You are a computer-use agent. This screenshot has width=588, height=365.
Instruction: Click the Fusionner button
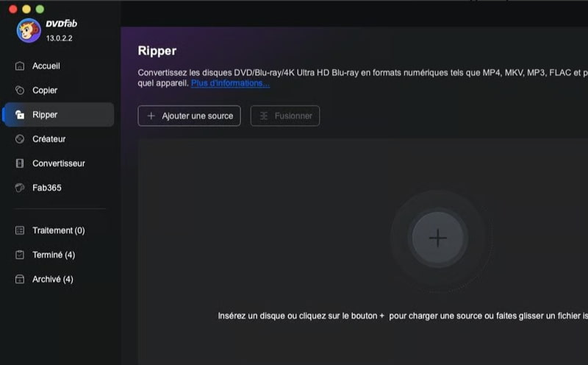[285, 116]
